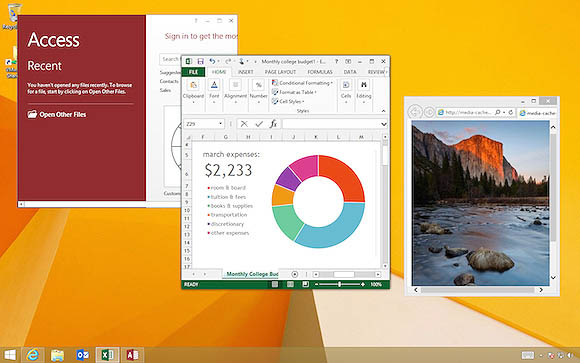Adjust the Excel zoom slider handle

[339, 284]
